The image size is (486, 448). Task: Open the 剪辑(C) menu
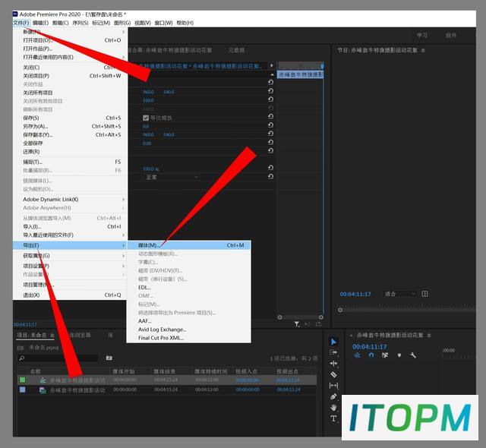coord(61,23)
